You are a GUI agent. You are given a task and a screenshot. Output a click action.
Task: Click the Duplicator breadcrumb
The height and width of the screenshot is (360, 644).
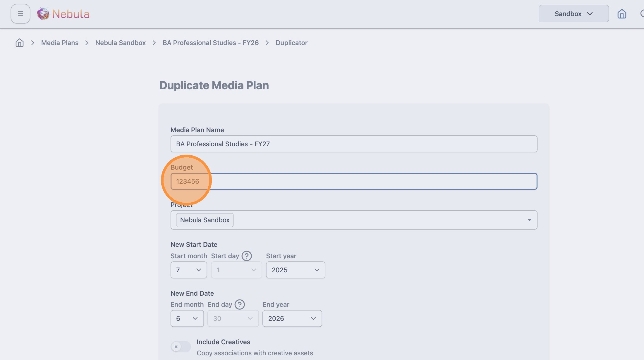click(x=291, y=43)
